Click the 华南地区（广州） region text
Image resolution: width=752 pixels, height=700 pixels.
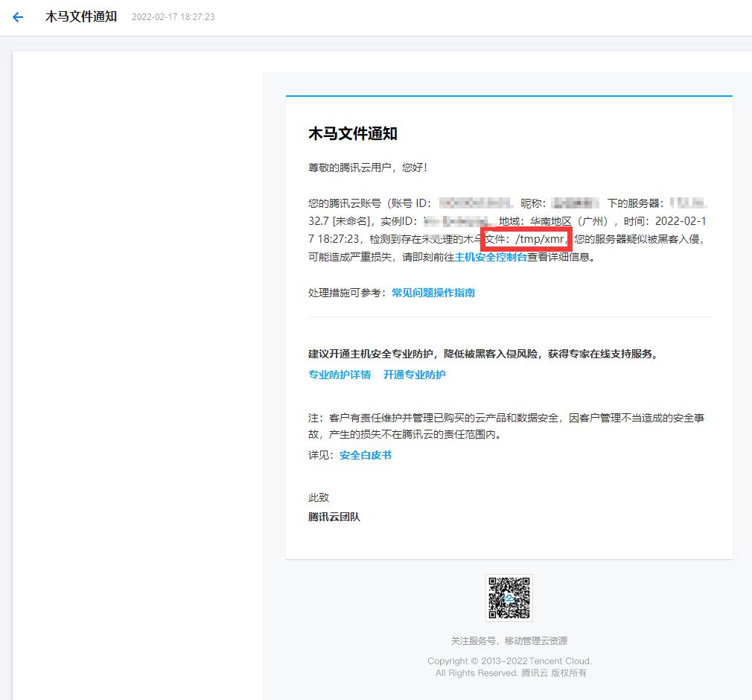point(570,221)
